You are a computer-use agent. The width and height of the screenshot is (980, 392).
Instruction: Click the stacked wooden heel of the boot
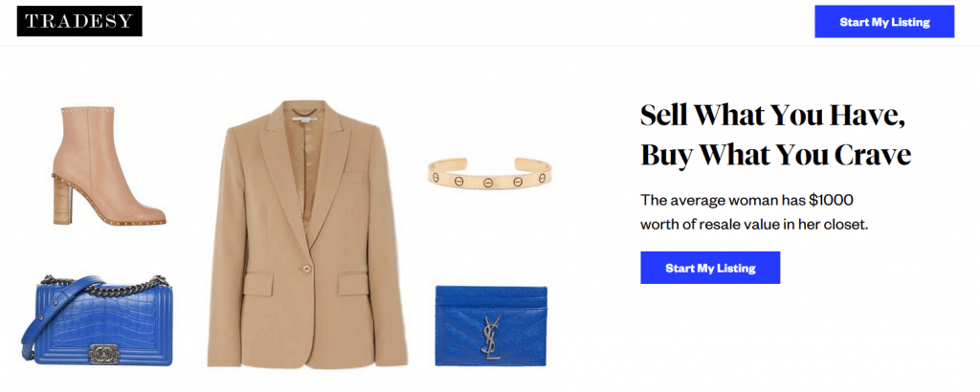pyautogui.click(x=62, y=202)
